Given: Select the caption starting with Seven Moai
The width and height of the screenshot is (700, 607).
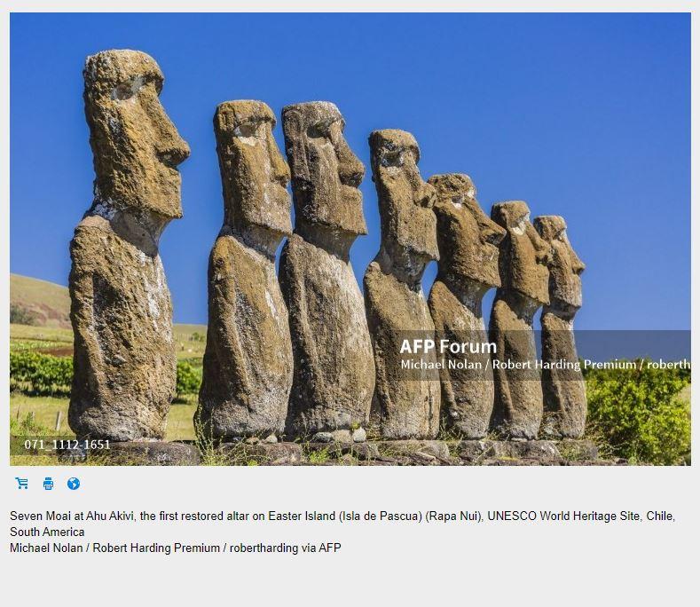Looking at the screenshot, I should [x=342, y=524].
